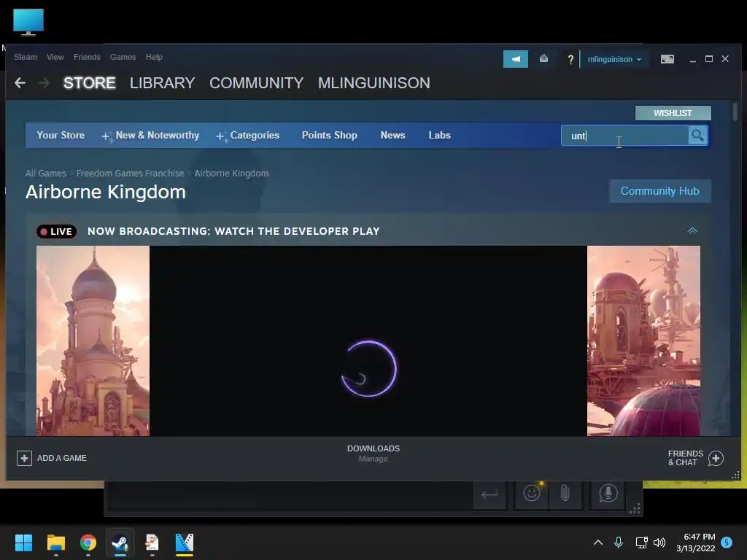Open the Steam menu

26,57
